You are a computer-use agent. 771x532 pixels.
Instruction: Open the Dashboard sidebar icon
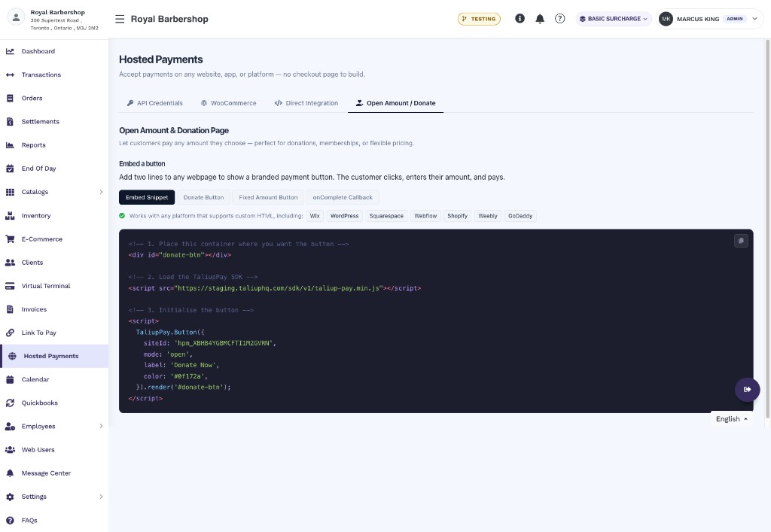[x=10, y=51]
